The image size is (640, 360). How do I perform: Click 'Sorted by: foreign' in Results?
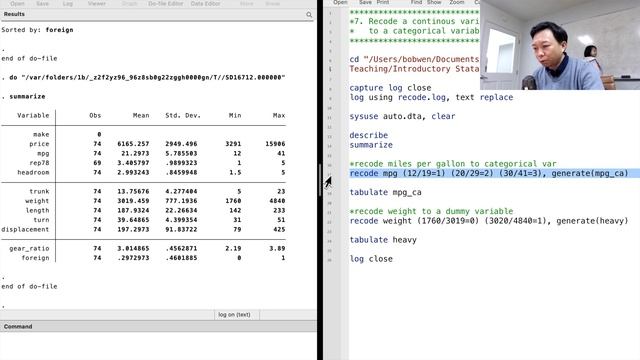pyautogui.click(x=38, y=30)
